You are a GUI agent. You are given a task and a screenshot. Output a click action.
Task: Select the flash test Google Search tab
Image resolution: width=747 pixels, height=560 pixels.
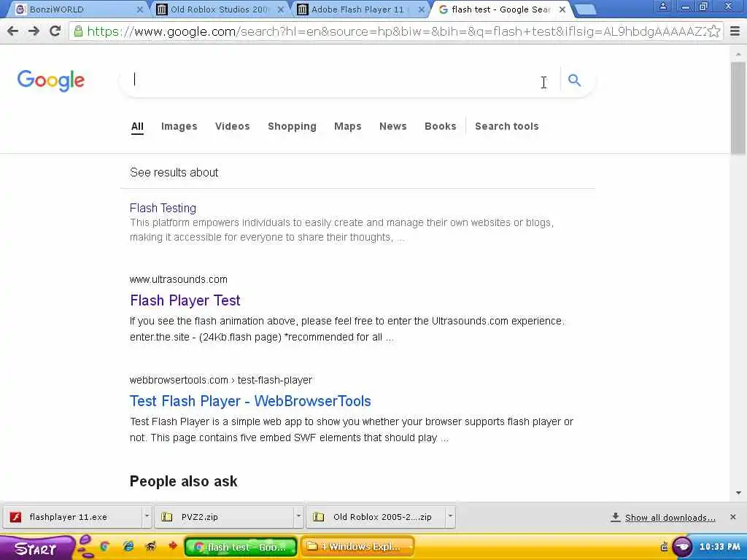click(500, 9)
